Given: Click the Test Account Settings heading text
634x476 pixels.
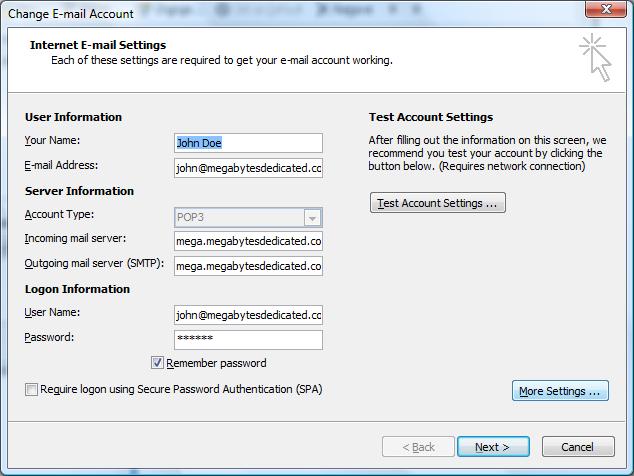Looking at the screenshot, I should 430,117.
